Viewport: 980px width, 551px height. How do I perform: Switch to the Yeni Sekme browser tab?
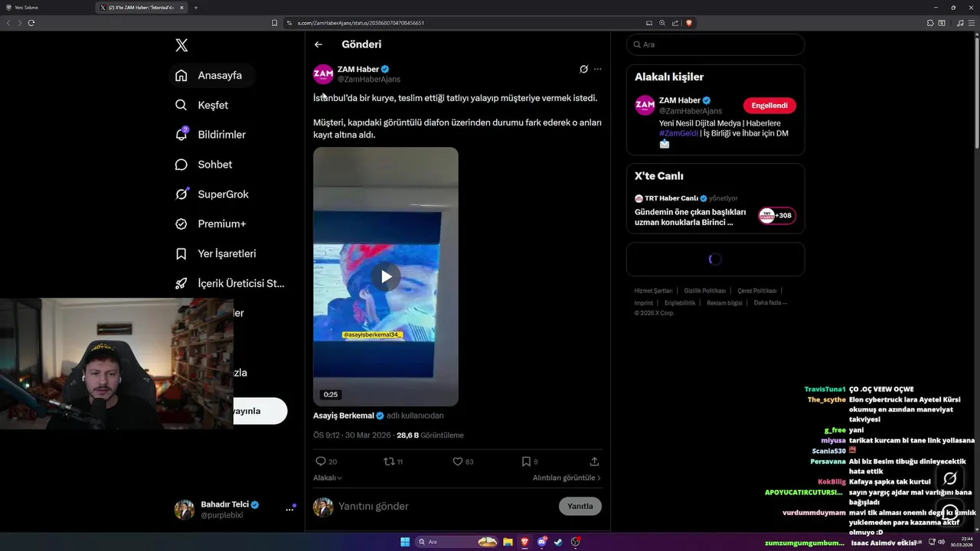pyautogui.click(x=47, y=8)
